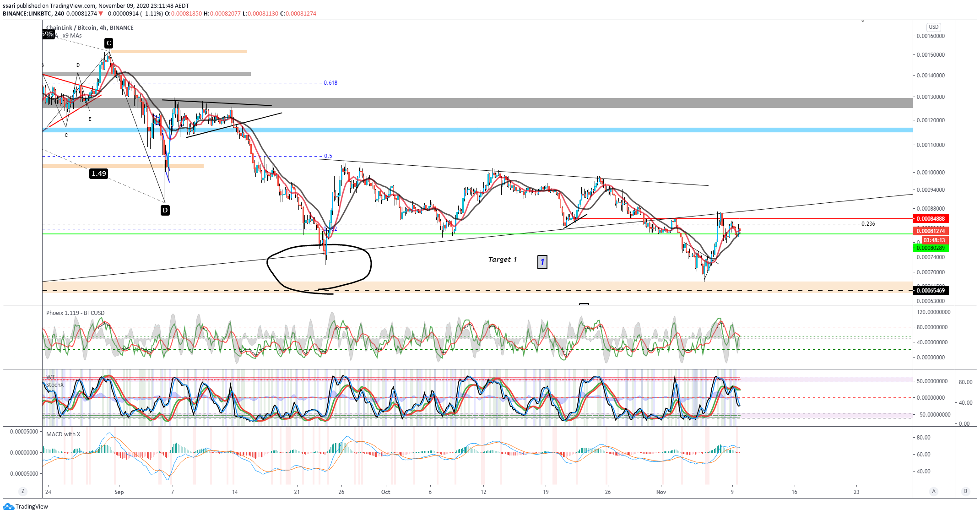The image size is (980, 515).
Task: Click the small E wave label
Action: pos(90,119)
